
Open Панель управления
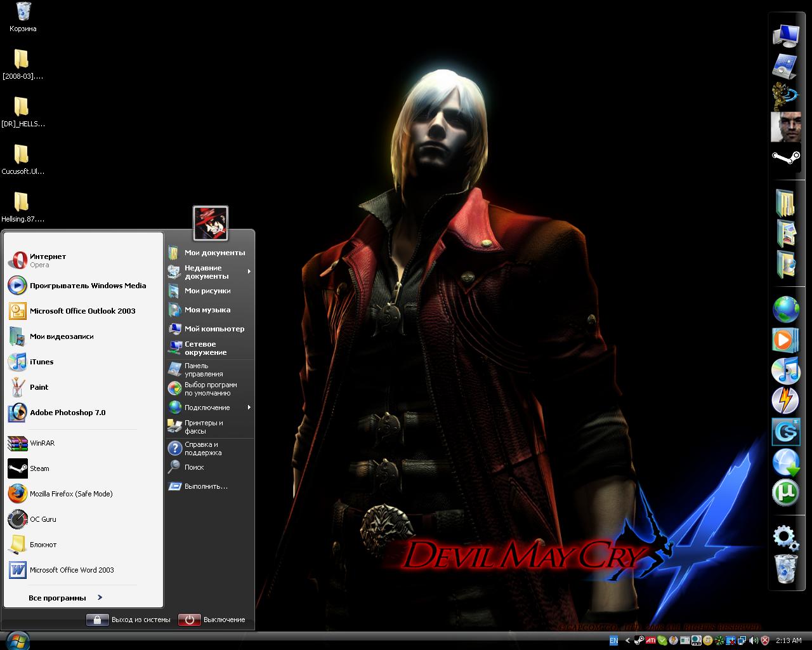click(x=209, y=369)
